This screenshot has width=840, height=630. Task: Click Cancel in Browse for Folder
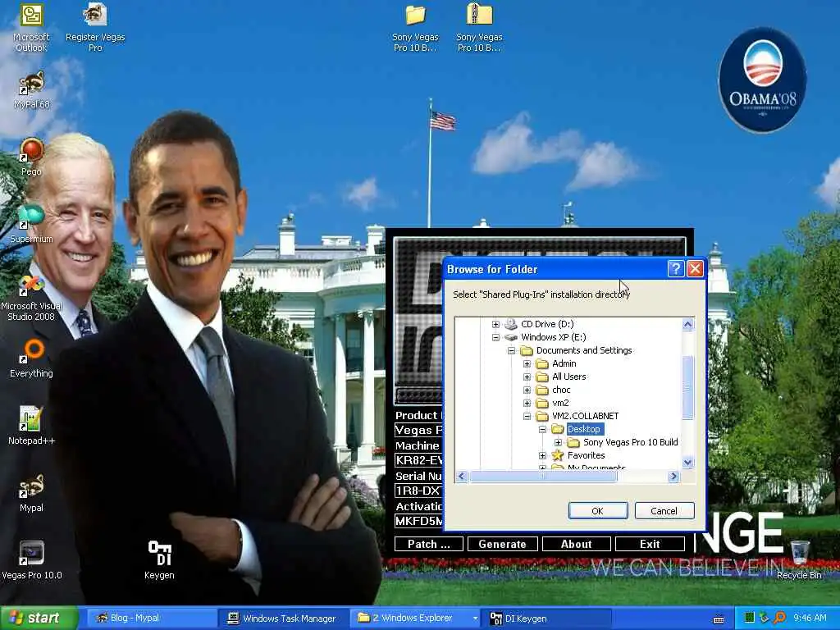click(664, 511)
